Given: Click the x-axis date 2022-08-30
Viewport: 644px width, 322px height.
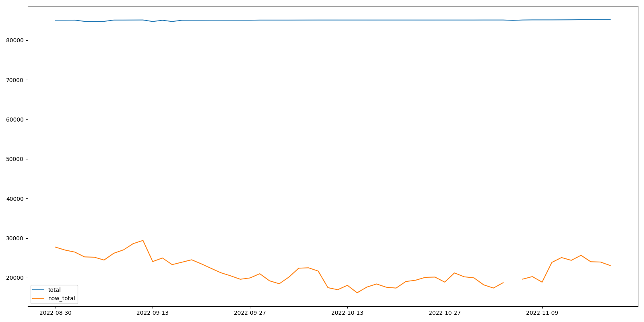Looking at the screenshot, I should pos(56,313).
